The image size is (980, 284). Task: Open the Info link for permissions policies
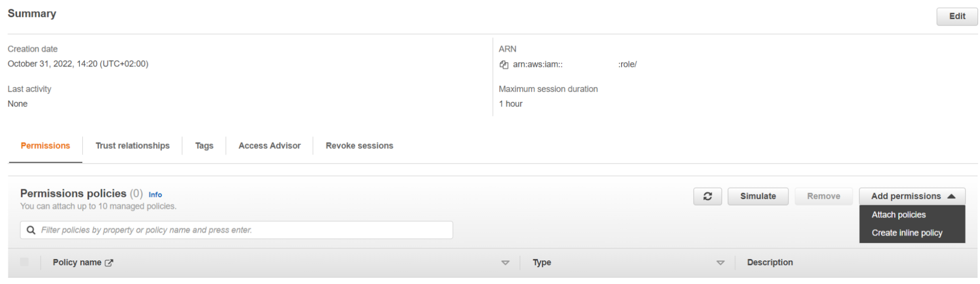click(155, 195)
